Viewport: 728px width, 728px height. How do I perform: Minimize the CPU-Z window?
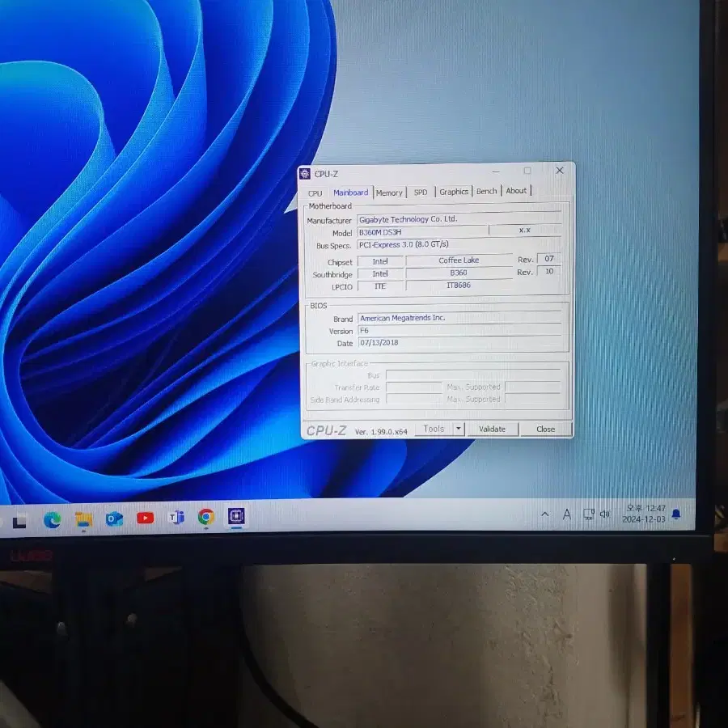(496, 171)
